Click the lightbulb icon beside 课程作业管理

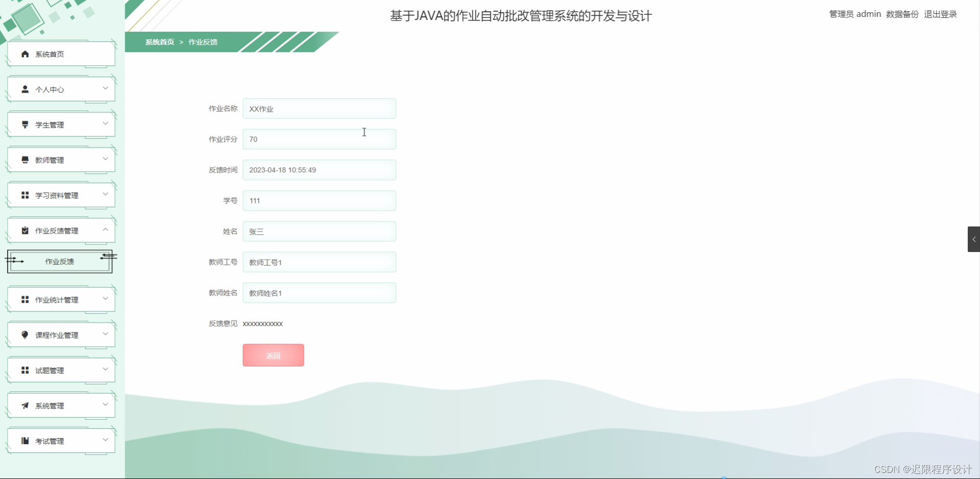point(24,334)
